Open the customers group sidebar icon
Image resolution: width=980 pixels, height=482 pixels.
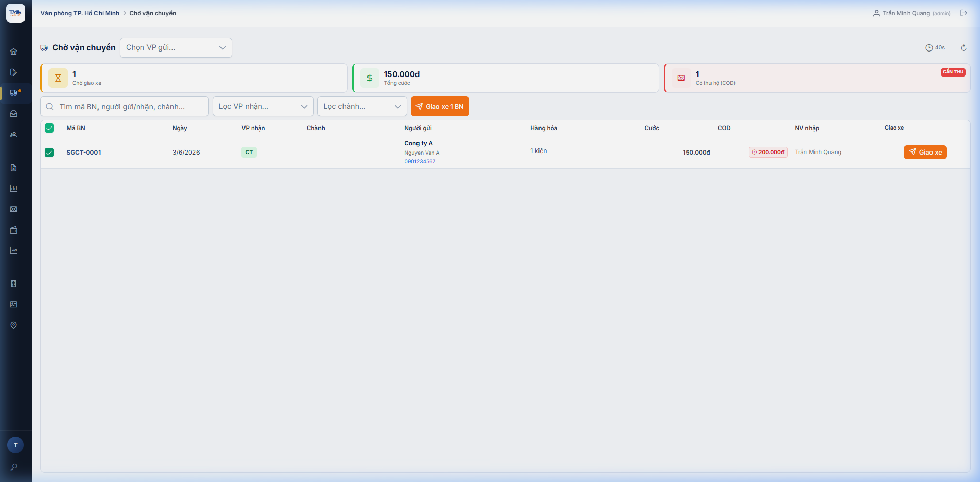click(14, 135)
